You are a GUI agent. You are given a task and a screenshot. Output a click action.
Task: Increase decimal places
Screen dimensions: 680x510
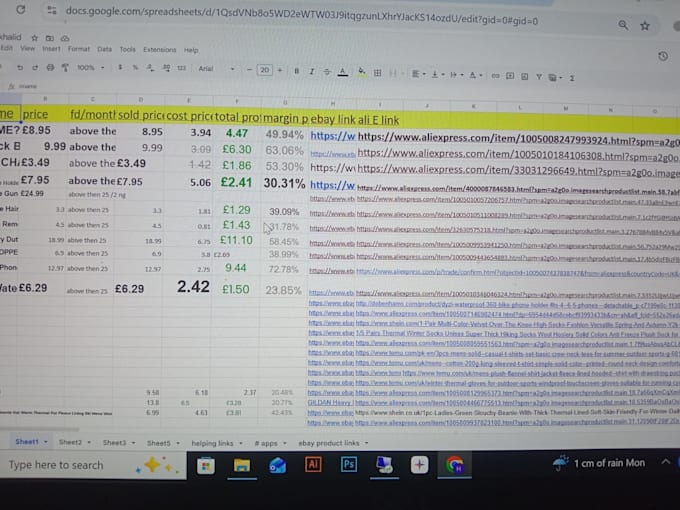(x=167, y=68)
